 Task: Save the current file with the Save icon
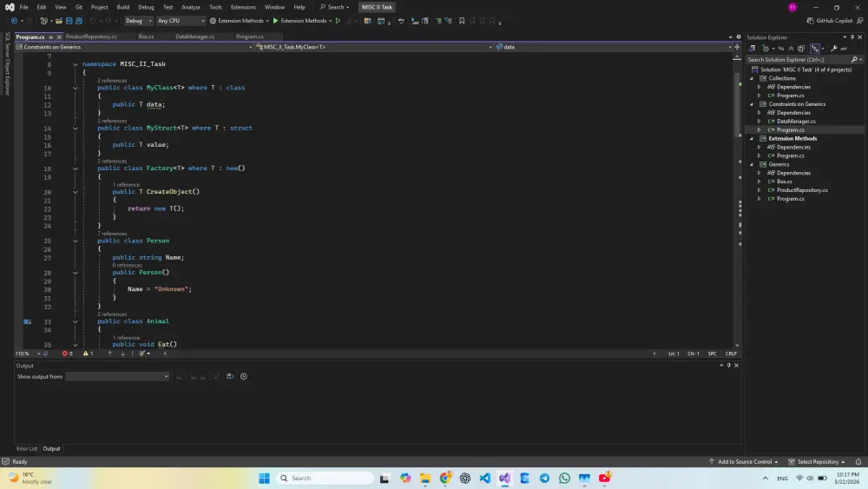(69, 21)
